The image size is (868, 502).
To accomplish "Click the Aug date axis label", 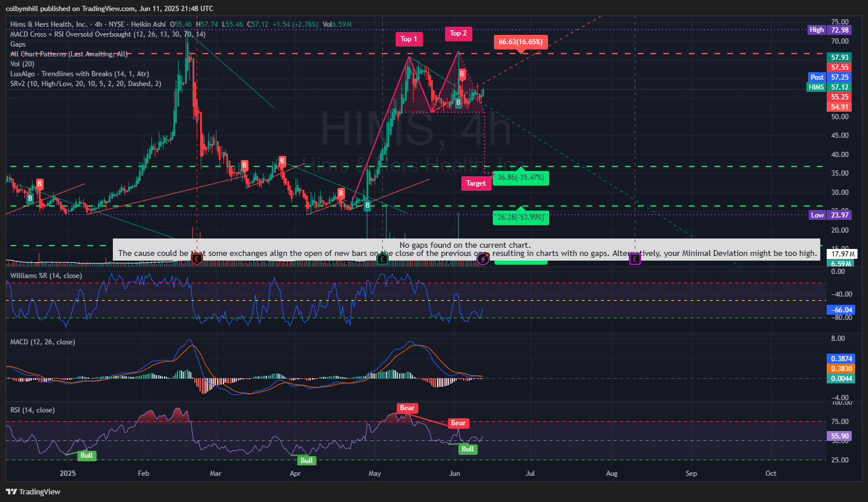I will click(x=612, y=473).
